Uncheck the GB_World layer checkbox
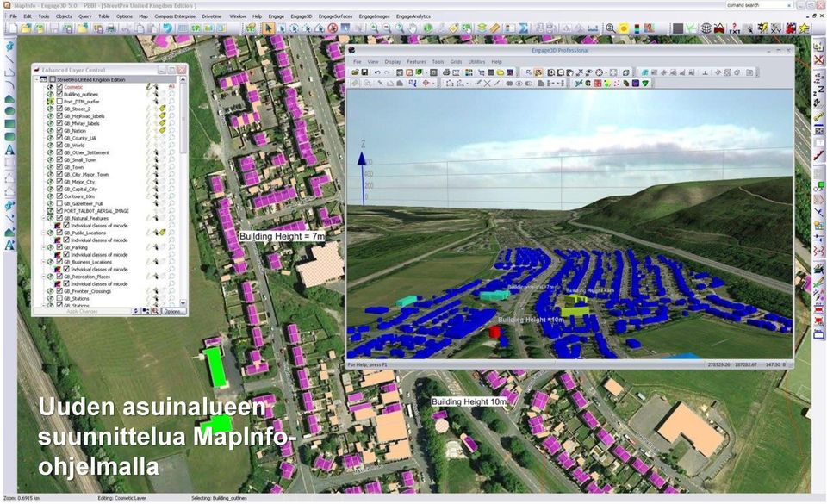This screenshot has height=504, width=827. (x=59, y=145)
